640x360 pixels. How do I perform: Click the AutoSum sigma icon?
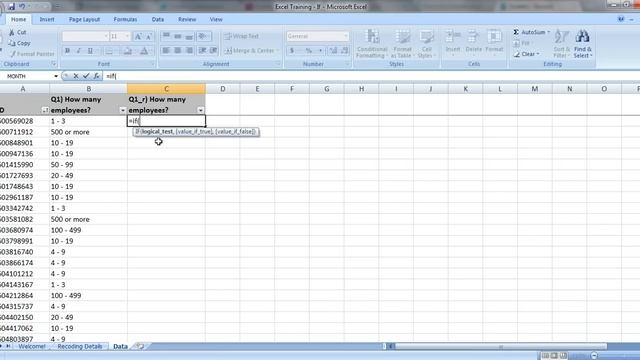pyautogui.click(x=516, y=32)
